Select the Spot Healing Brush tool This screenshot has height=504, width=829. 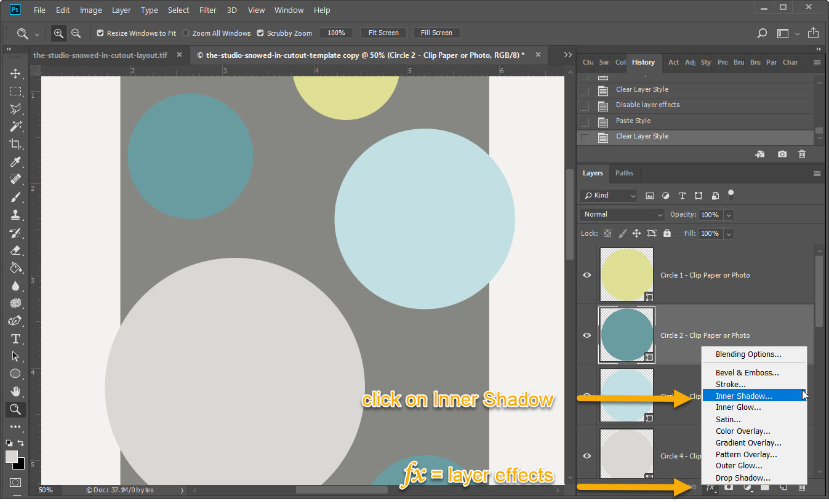click(x=15, y=180)
